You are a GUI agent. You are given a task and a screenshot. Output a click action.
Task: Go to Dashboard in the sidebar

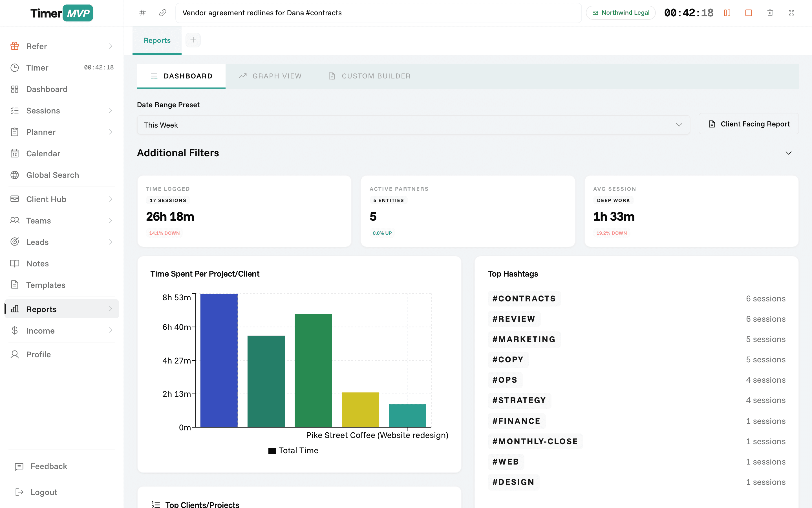pyautogui.click(x=62, y=89)
